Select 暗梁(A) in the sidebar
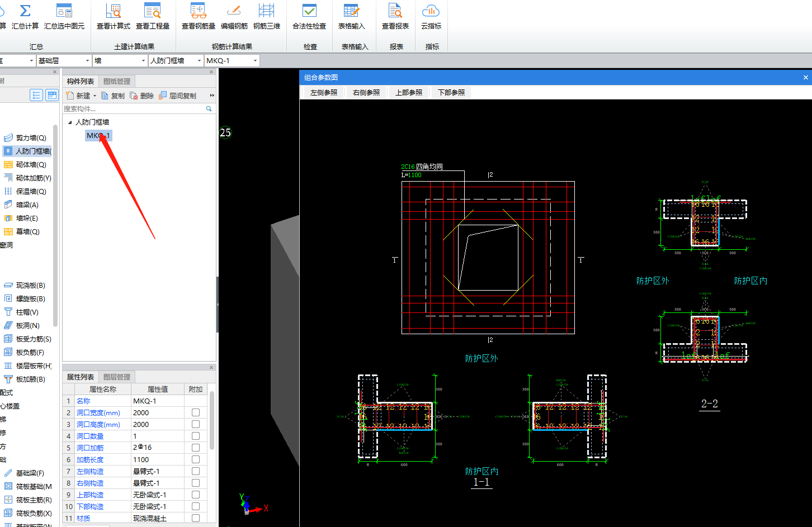This screenshot has width=812, height=527. point(21,205)
